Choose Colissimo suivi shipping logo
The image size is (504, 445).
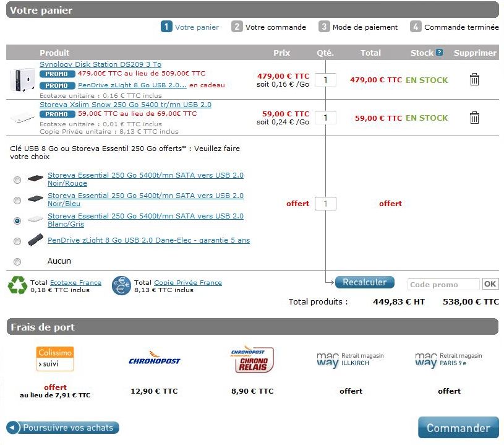coord(55,359)
